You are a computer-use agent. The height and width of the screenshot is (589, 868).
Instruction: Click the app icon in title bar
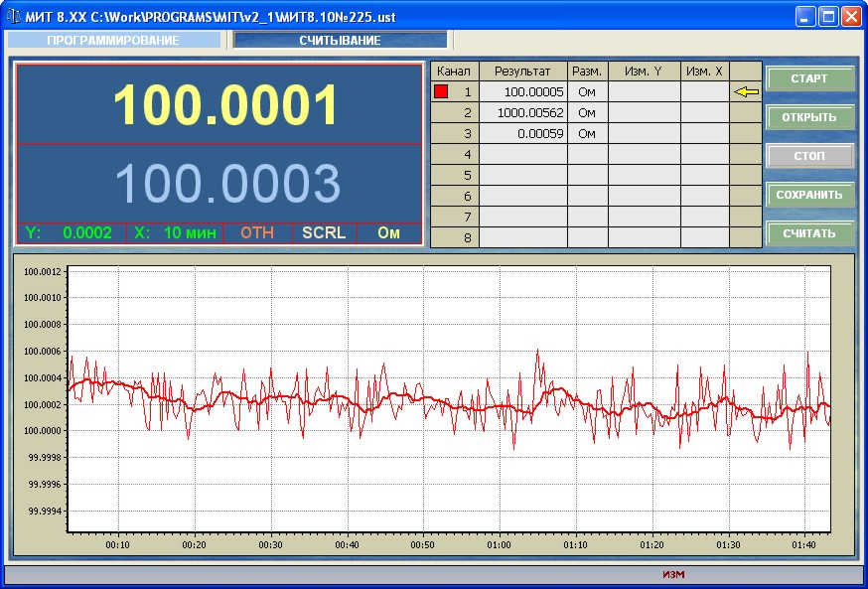(13, 16)
